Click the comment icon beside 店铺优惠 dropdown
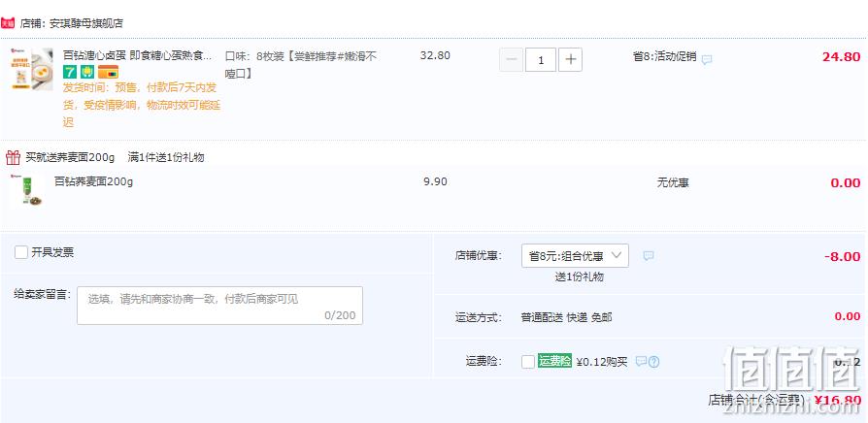The height and width of the screenshot is (423, 868). click(x=649, y=256)
